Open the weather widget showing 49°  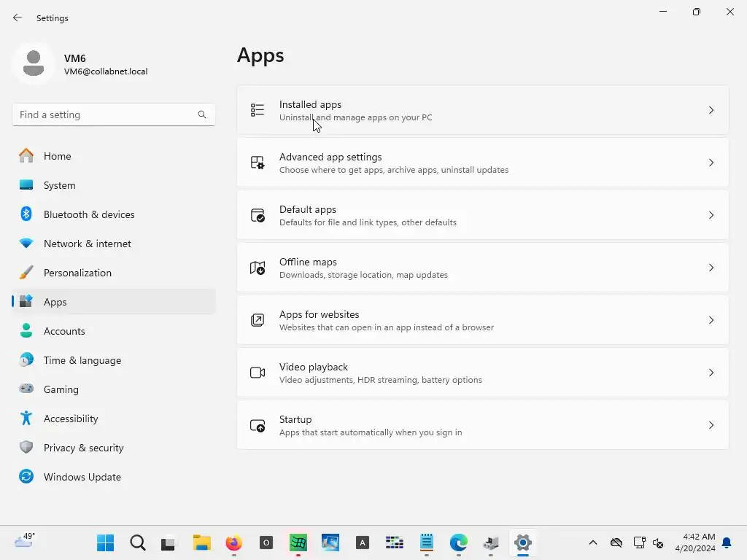click(25, 540)
